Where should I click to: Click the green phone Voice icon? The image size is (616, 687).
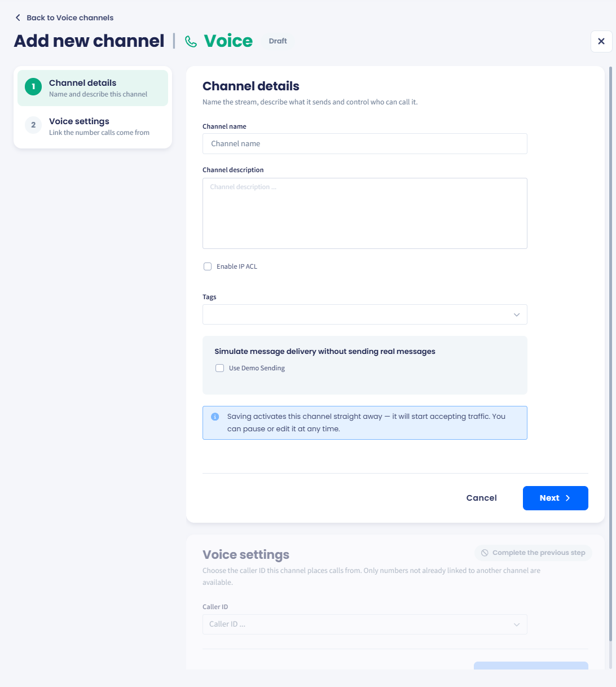(191, 41)
